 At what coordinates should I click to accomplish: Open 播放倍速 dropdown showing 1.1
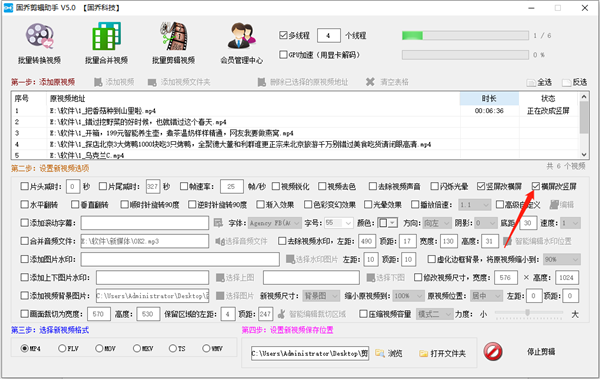coord(474,205)
